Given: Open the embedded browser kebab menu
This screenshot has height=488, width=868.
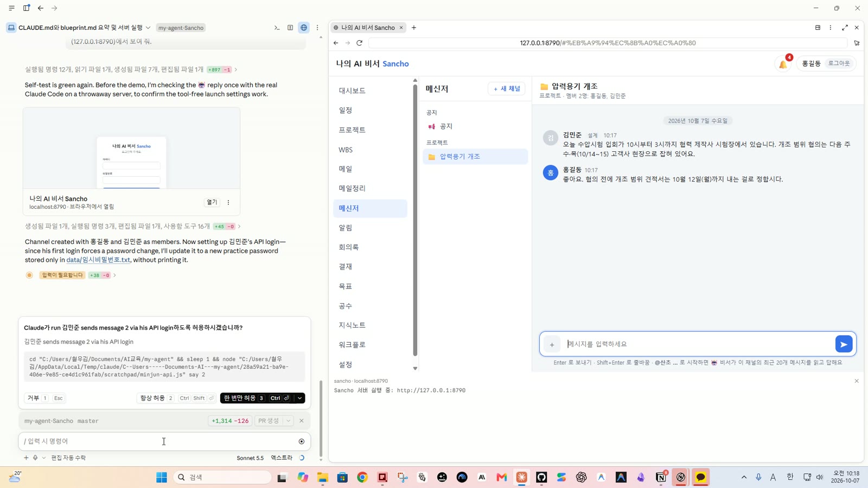Looking at the screenshot, I should (831, 28).
